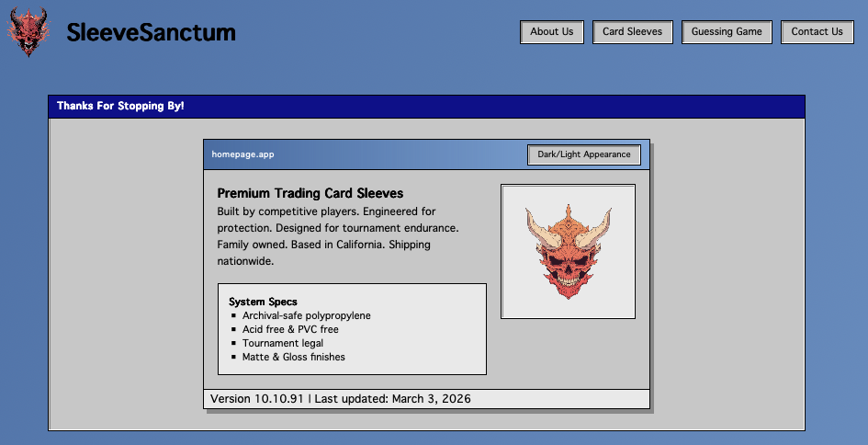The width and height of the screenshot is (868, 445).
Task: Navigate to Contact Us
Action: click(x=817, y=32)
